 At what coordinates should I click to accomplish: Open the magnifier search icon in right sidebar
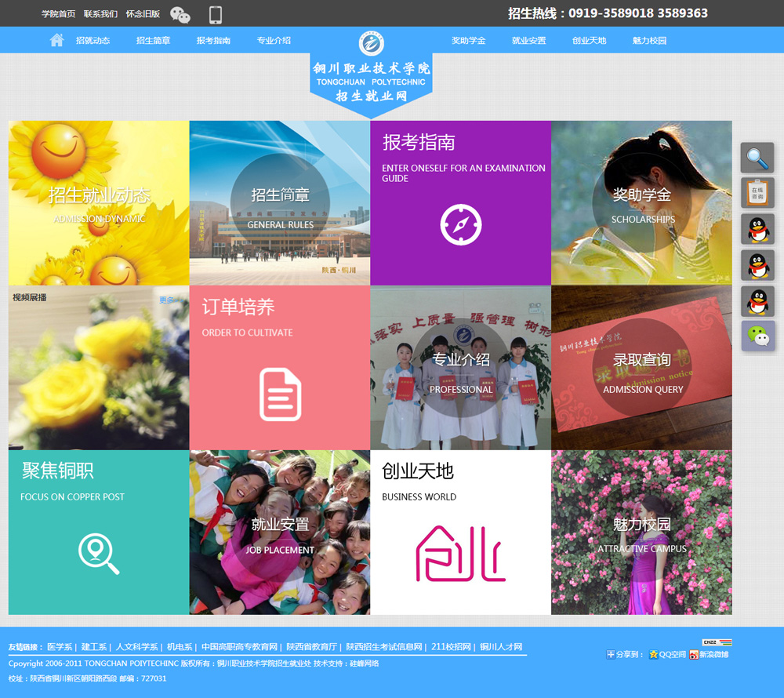tap(757, 158)
